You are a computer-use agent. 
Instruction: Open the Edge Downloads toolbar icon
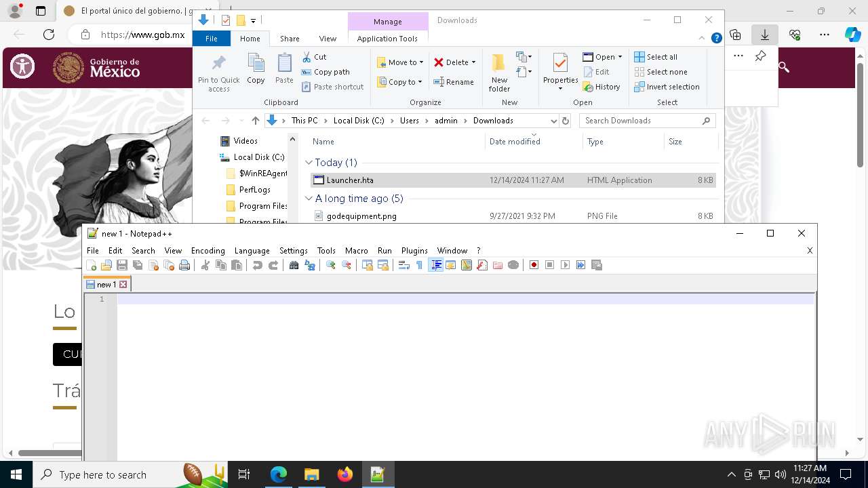(764, 35)
